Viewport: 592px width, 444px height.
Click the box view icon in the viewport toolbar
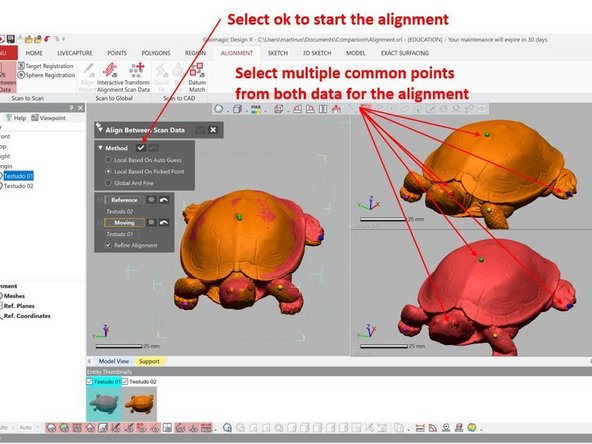[x=237, y=109]
